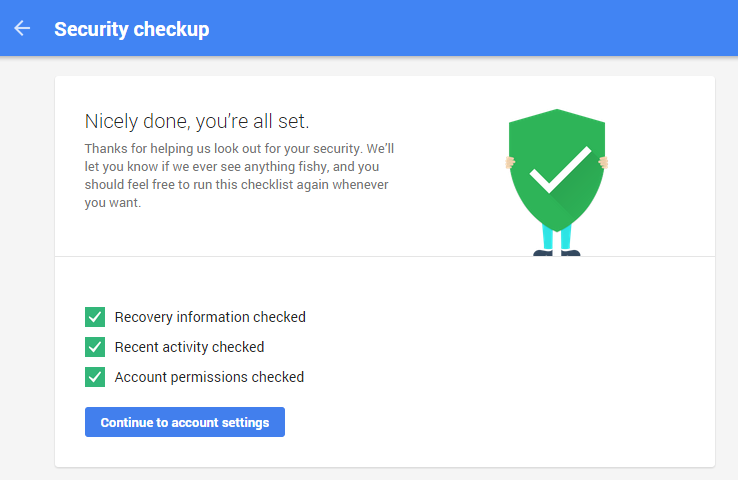The width and height of the screenshot is (738, 480).
Task: Click the "Nicely done, you're all set." heading
Action: [x=197, y=121]
